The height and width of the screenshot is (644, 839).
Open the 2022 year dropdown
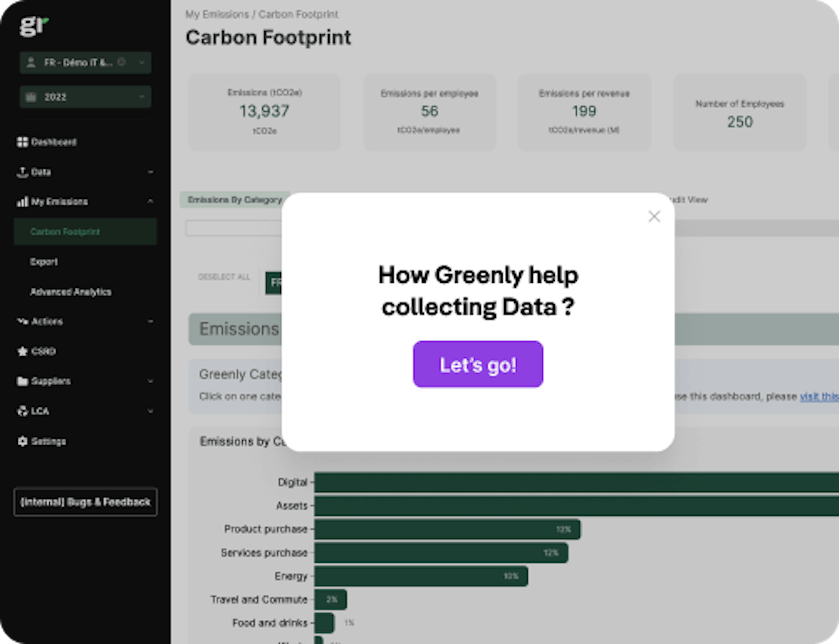click(x=85, y=97)
